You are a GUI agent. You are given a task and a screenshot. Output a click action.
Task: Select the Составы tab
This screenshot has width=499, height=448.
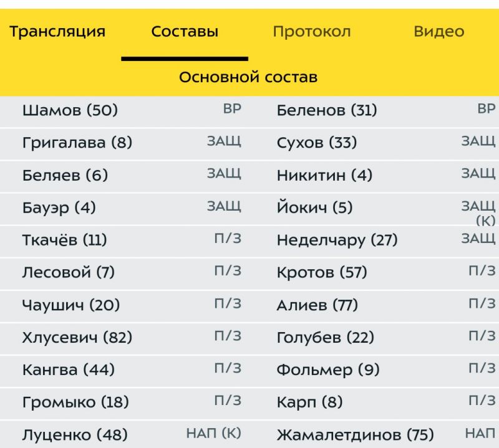tap(185, 32)
